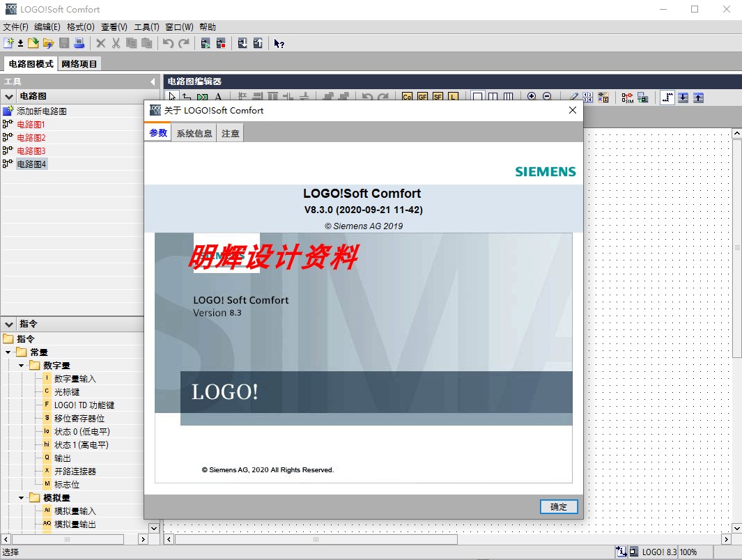742x560 pixels.
Task: Click the scissors cut icon
Action: 116,43
